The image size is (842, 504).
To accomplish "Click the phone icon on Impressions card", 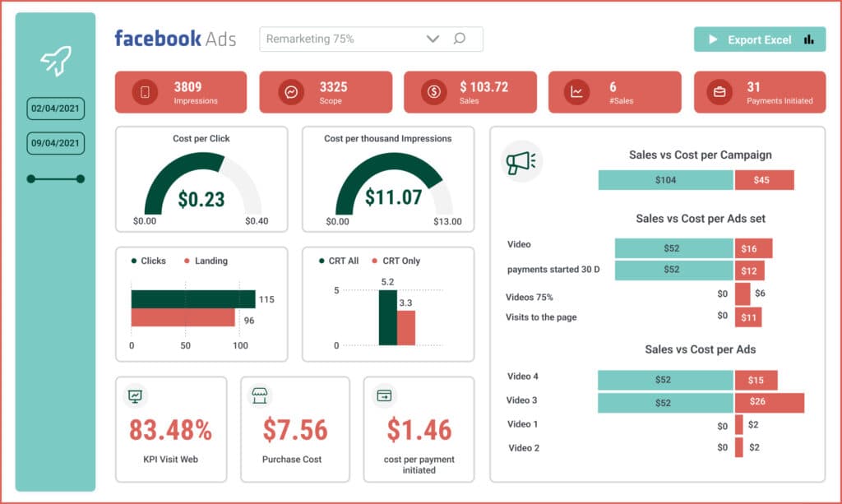I will point(145,92).
